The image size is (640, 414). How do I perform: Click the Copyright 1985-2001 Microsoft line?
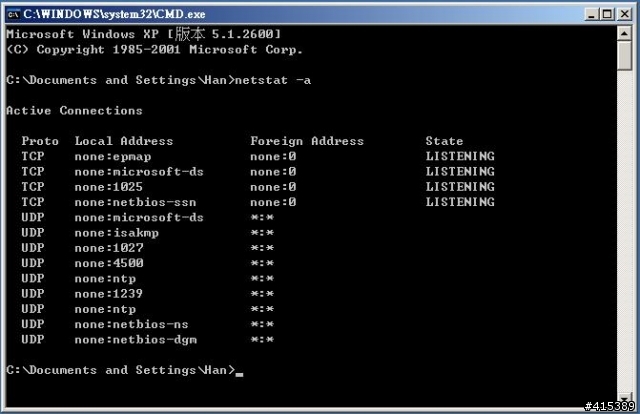pos(154,49)
